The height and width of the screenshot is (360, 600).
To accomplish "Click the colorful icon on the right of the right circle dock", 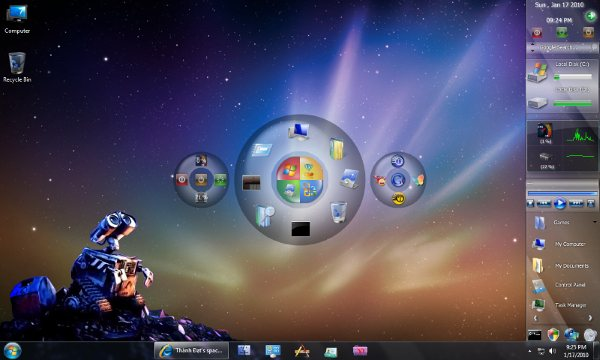I will (418, 180).
